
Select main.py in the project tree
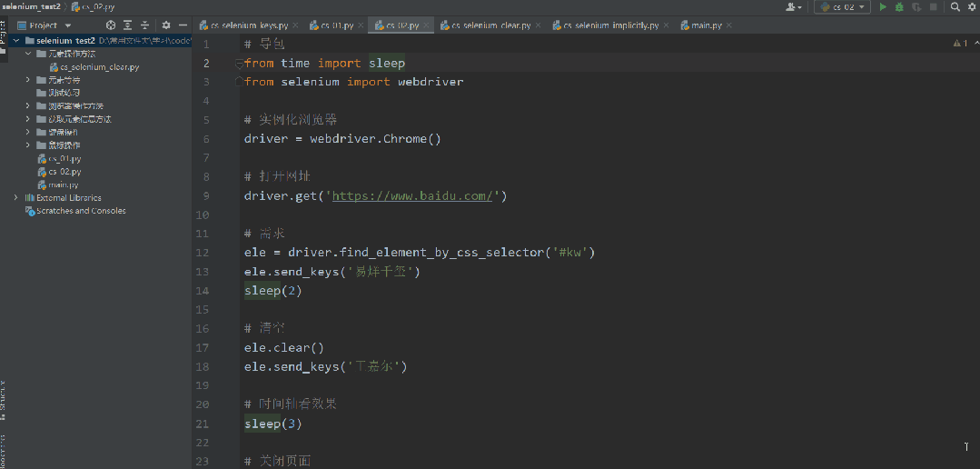[x=64, y=185]
